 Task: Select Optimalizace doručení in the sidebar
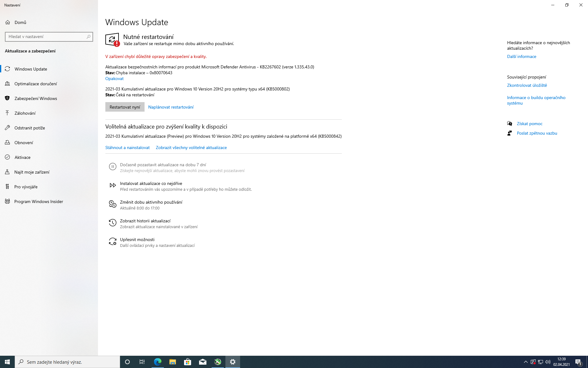coord(36,84)
